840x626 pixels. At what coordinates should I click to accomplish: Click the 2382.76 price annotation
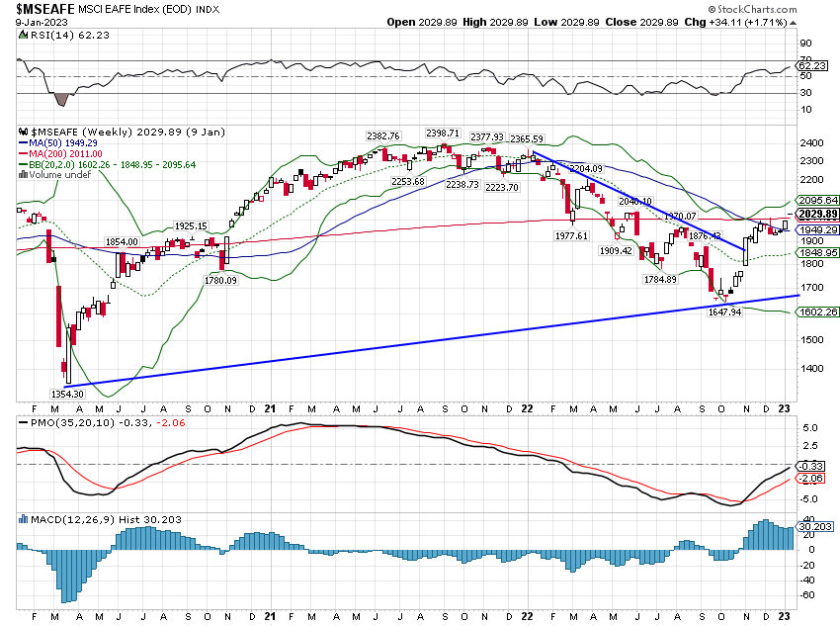click(x=383, y=136)
